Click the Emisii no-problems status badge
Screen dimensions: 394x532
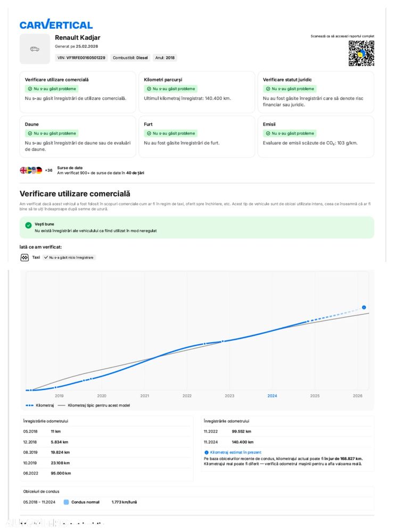[290, 134]
